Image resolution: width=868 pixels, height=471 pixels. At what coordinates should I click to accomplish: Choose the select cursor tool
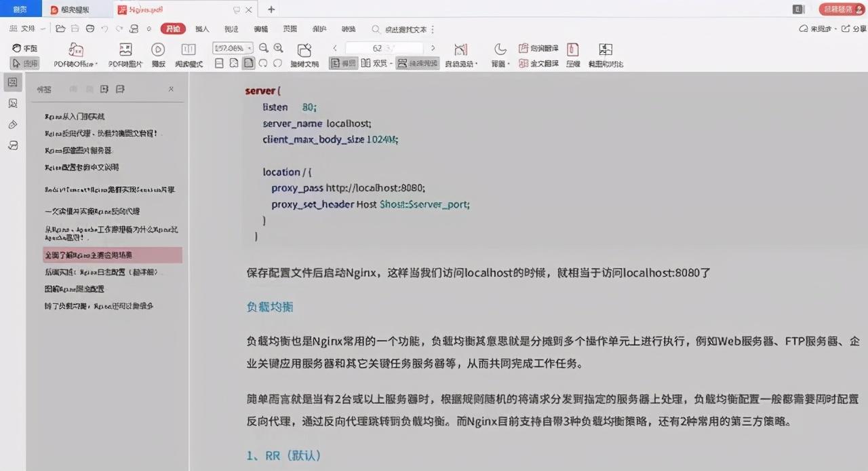point(24,63)
